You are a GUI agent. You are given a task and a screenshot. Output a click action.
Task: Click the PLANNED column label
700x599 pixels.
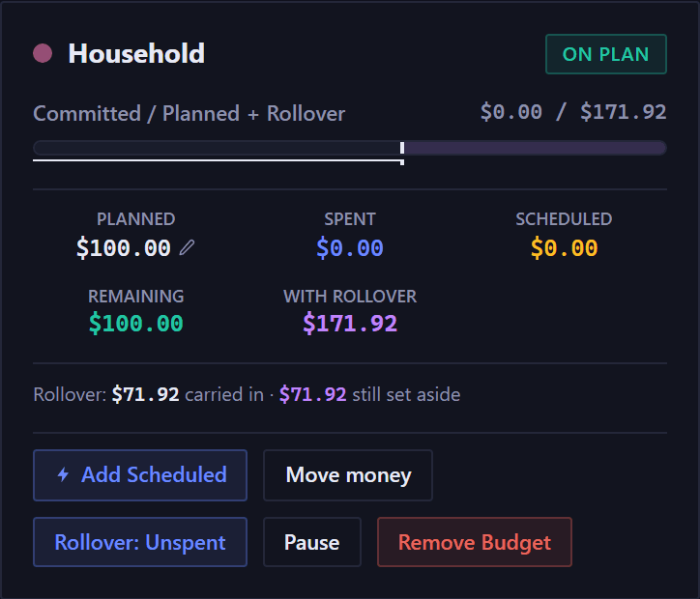(136, 219)
